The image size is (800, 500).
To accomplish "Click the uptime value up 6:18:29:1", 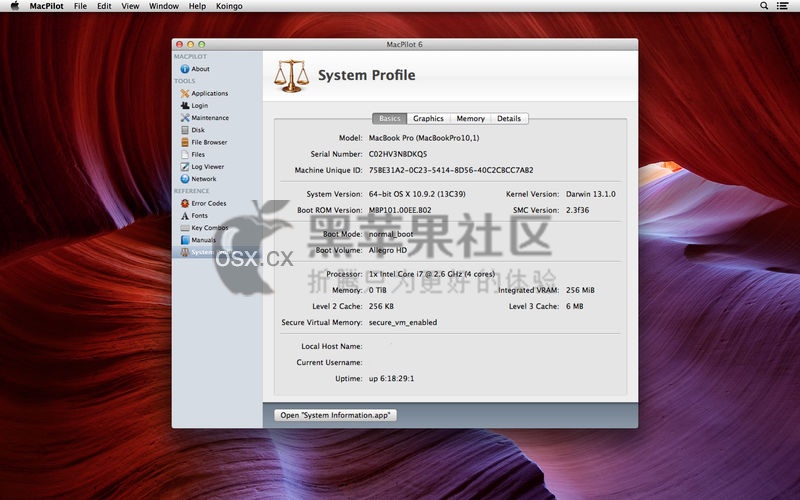I will pyautogui.click(x=391, y=379).
